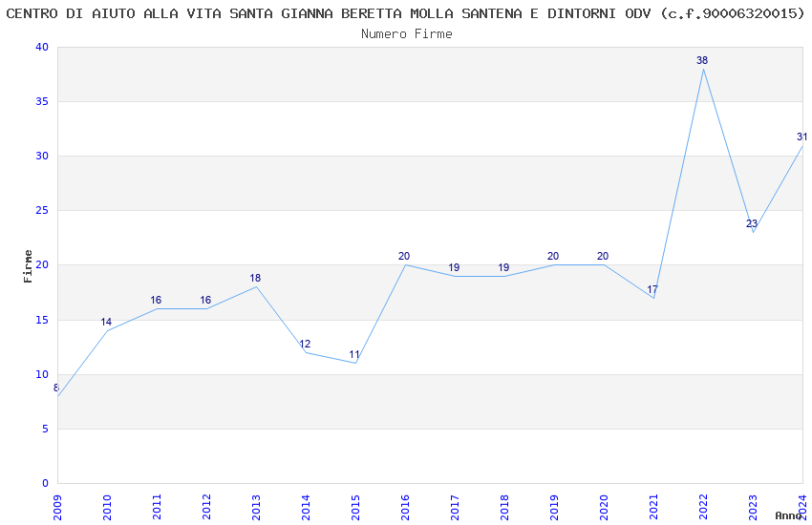Click the y-axis tick label 15

[x=42, y=320]
